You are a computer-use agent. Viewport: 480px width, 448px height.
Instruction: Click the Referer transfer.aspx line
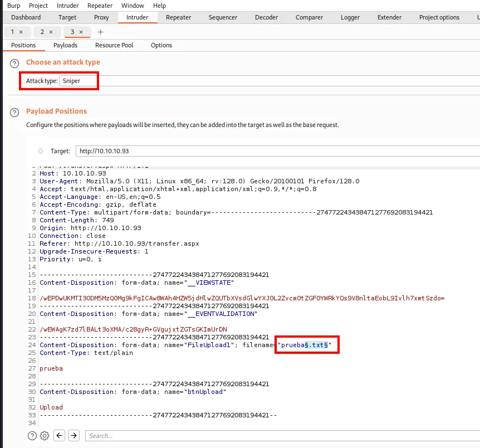click(x=119, y=244)
